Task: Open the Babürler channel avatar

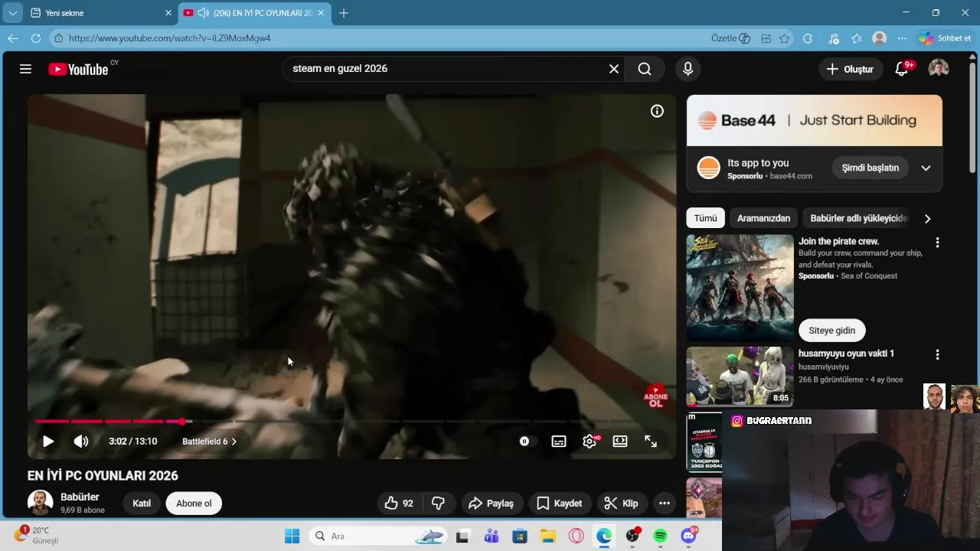Action: coord(41,503)
